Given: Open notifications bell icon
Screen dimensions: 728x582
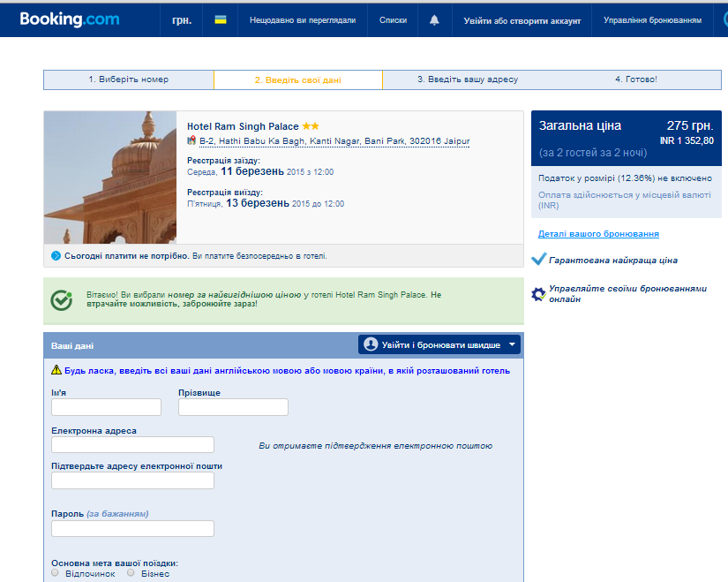Looking at the screenshot, I should (434, 20).
